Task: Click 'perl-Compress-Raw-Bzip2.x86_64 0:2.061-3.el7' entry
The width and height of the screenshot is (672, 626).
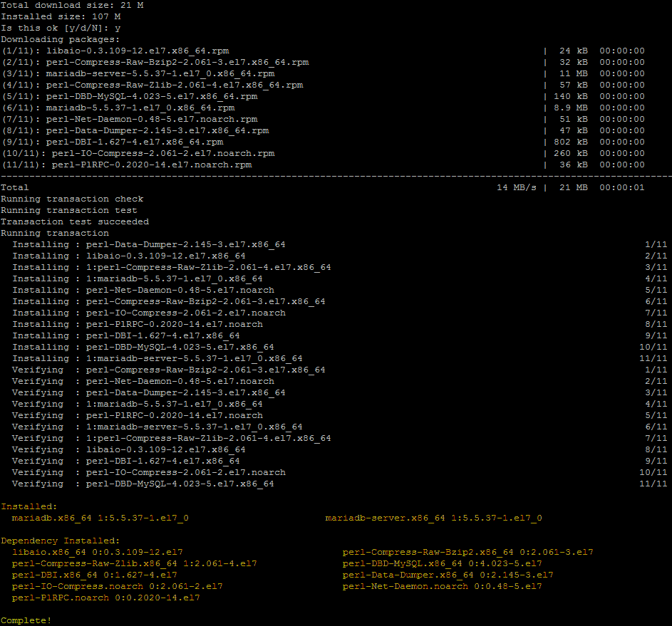Action: pos(468,553)
